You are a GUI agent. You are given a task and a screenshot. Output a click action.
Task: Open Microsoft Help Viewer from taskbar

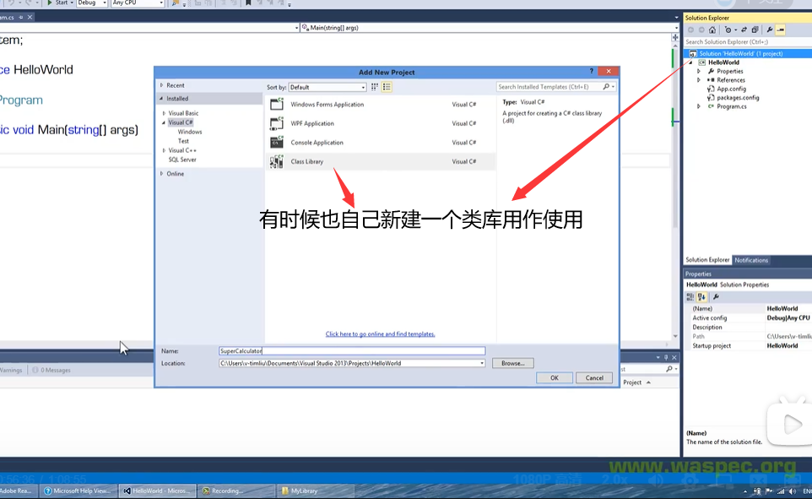tap(78, 491)
